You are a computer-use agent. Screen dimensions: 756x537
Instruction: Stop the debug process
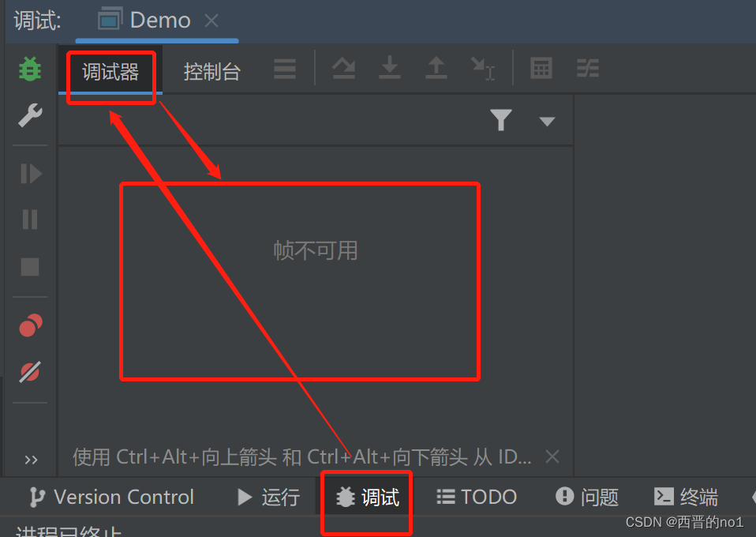pos(30,266)
